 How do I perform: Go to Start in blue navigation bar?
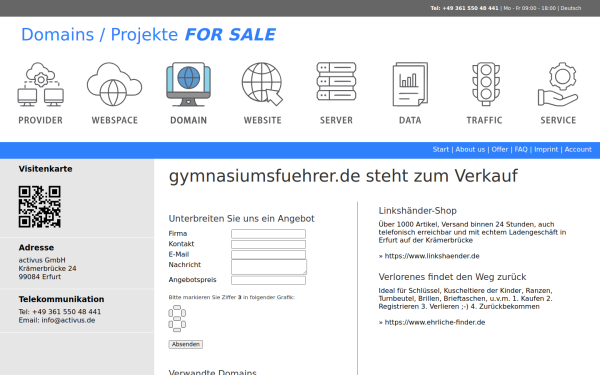(x=440, y=150)
